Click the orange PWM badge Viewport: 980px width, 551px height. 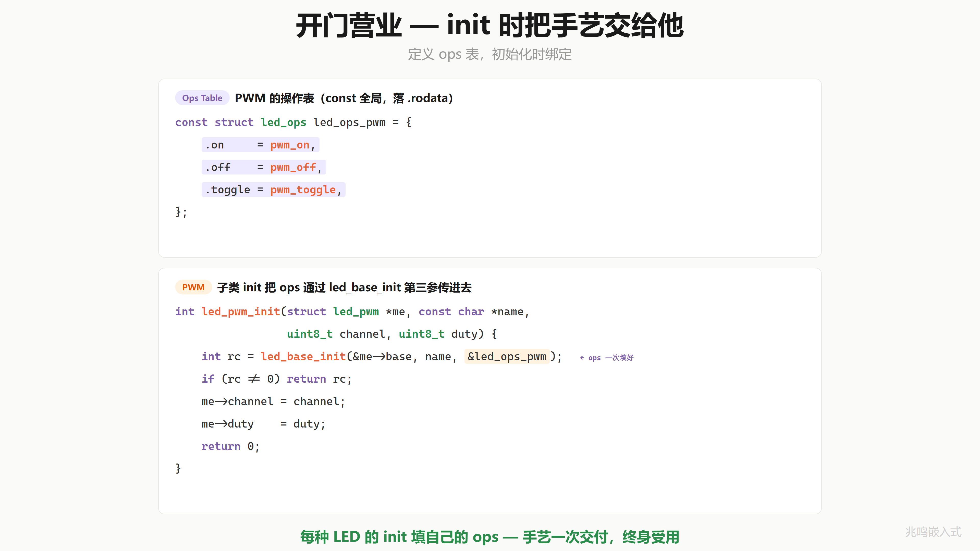(x=193, y=287)
